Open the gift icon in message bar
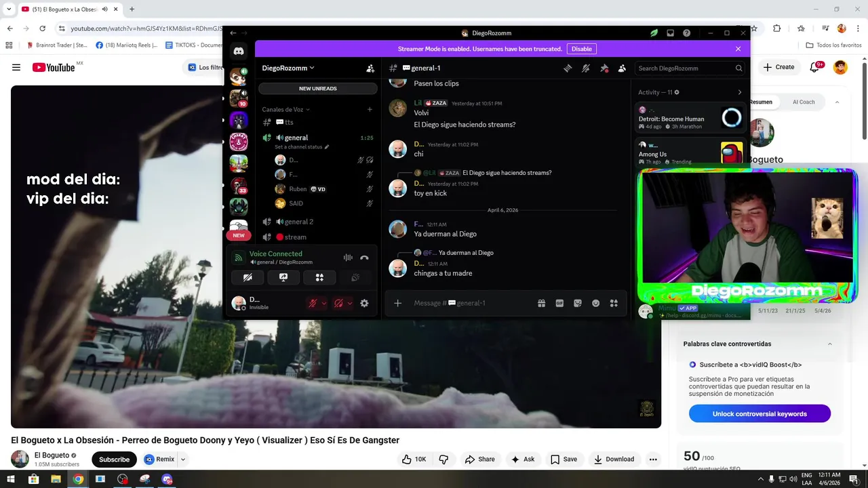The image size is (868, 488). [541, 303]
